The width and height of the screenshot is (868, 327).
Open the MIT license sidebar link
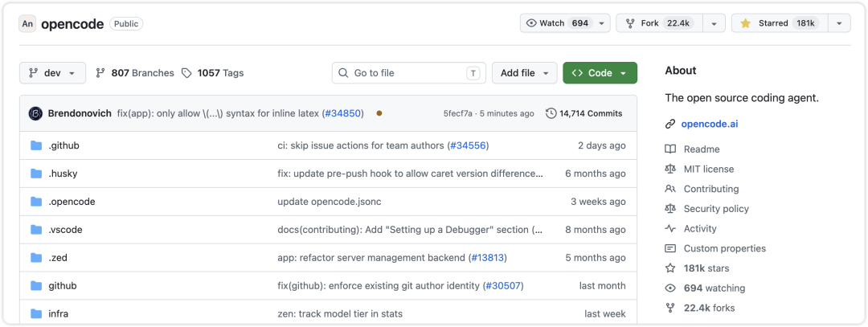pos(709,169)
